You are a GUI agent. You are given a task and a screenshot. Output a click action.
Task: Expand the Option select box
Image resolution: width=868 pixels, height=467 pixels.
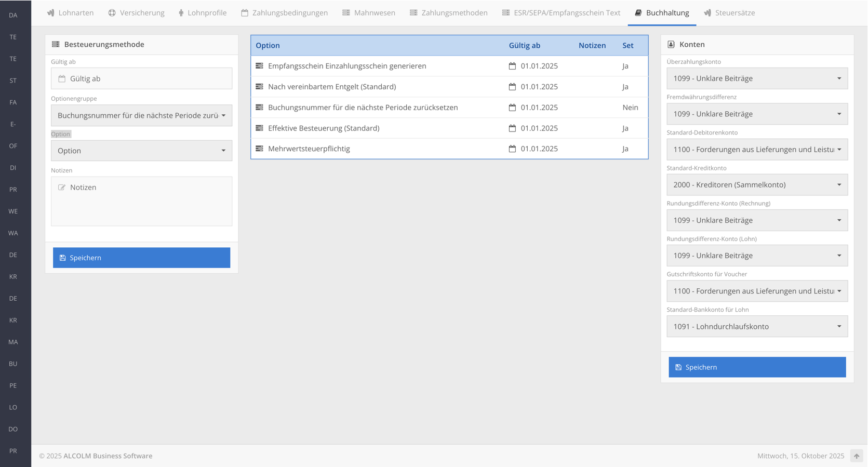141,151
